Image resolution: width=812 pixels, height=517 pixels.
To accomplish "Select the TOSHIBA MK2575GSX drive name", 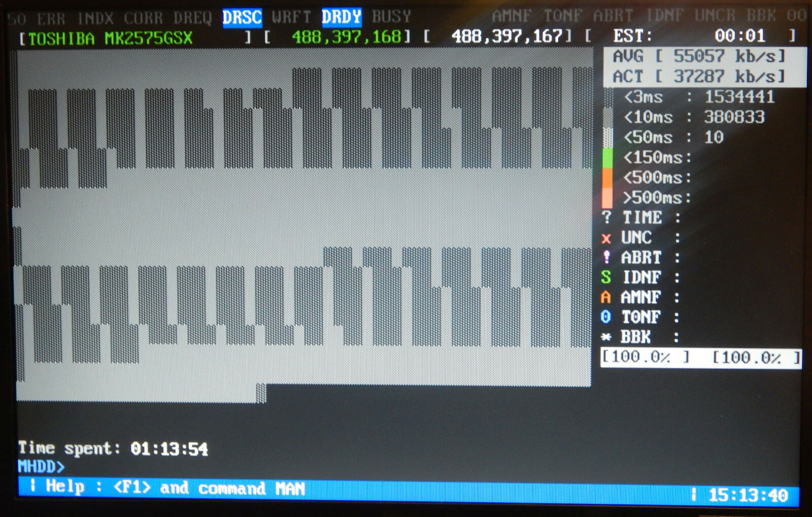I will (110, 38).
